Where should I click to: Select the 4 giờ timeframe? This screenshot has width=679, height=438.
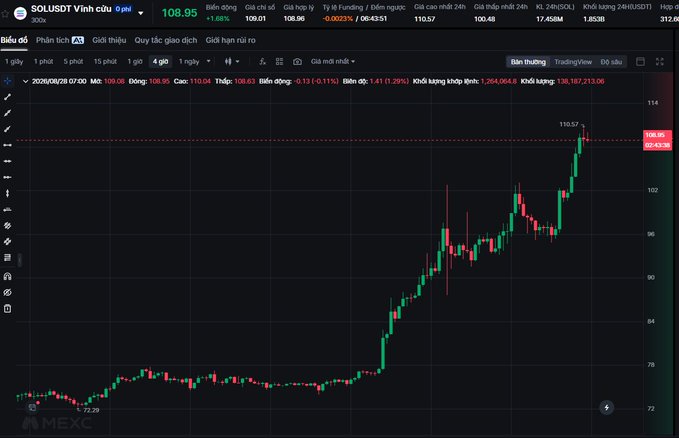click(x=160, y=62)
